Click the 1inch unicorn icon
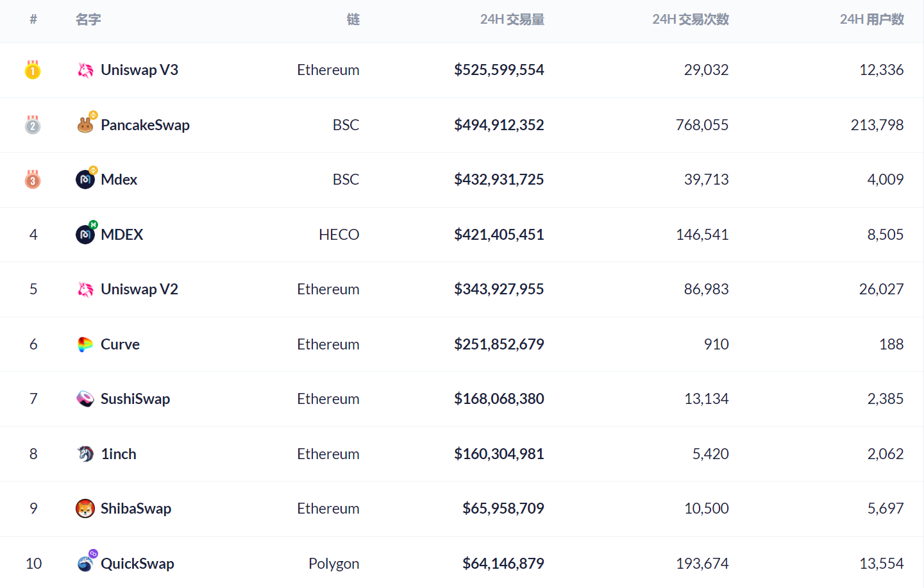 coord(85,454)
